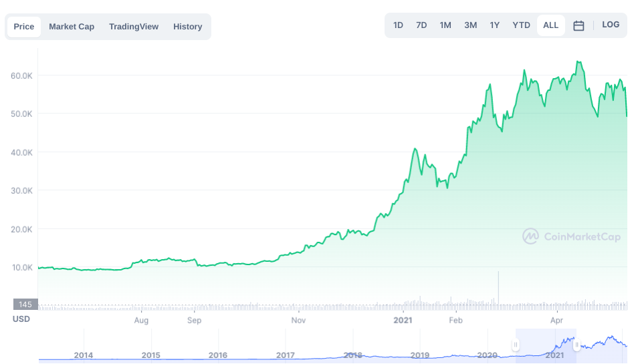Click the 40.0K y-axis label
This screenshot has width=630, height=364.
[x=21, y=152]
